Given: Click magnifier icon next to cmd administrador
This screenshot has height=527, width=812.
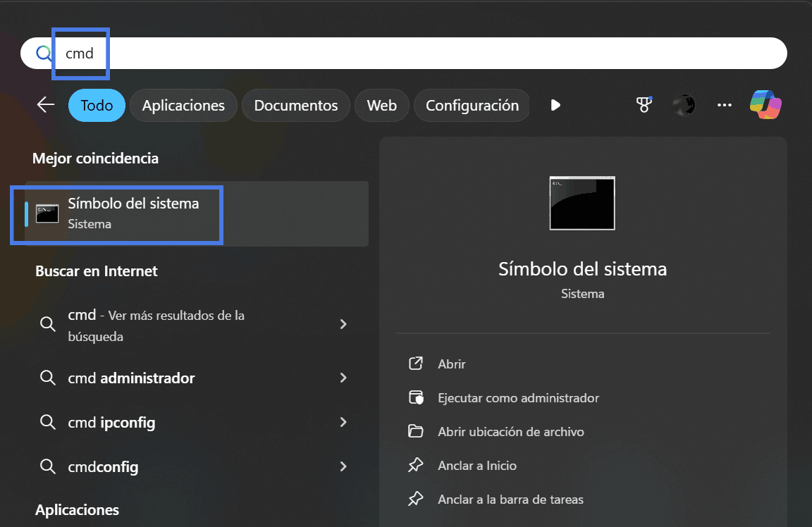Looking at the screenshot, I should pos(48,378).
